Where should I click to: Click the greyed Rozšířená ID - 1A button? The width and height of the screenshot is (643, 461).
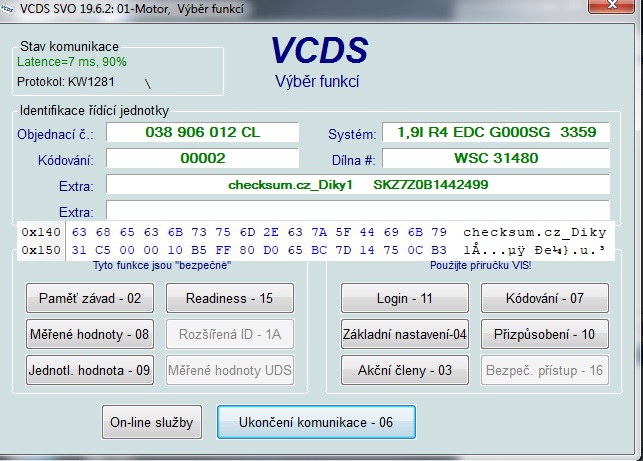pyautogui.click(x=229, y=334)
